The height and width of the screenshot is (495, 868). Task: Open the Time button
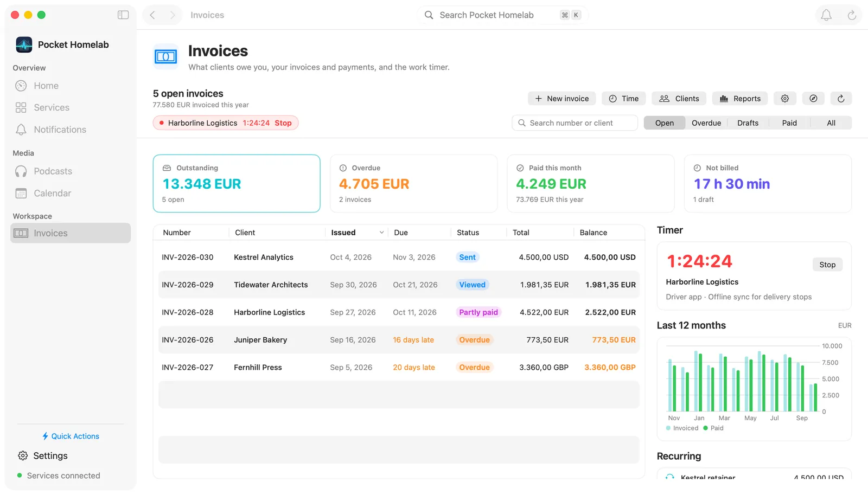click(624, 99)
